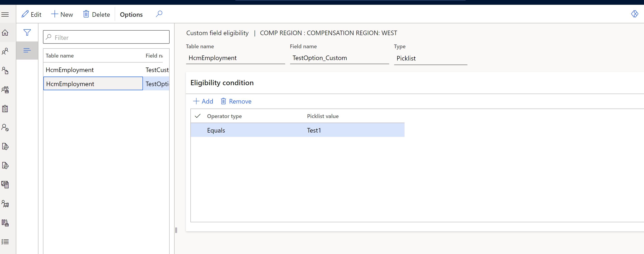Click the filter icon in sidebar

click(x=27, y=33)
